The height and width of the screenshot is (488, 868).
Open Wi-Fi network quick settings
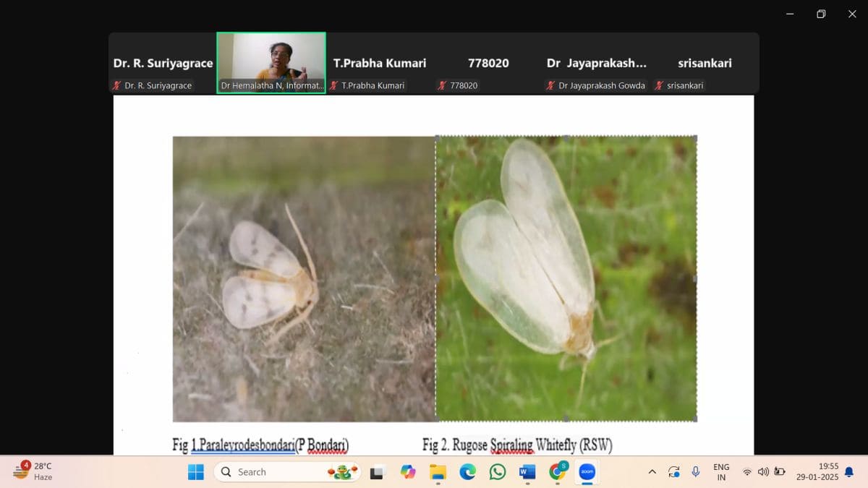click(747, 472)
